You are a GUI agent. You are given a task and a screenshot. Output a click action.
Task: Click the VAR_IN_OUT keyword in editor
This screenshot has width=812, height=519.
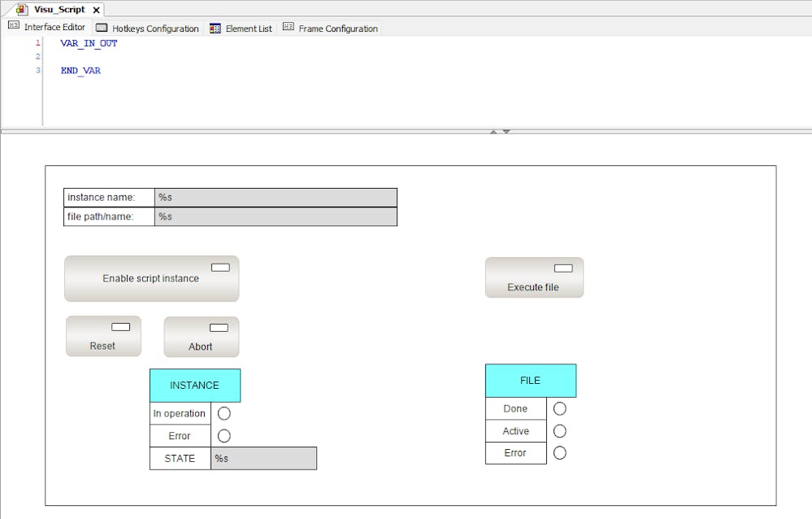click(89, 44)
